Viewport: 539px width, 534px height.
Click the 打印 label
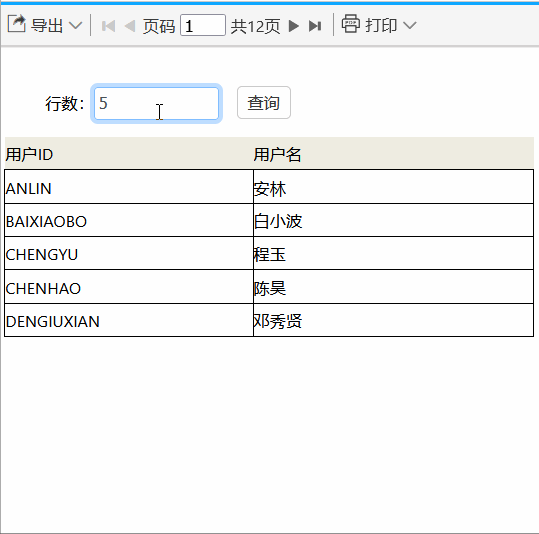pyautogui.click(x=381, y=26)
